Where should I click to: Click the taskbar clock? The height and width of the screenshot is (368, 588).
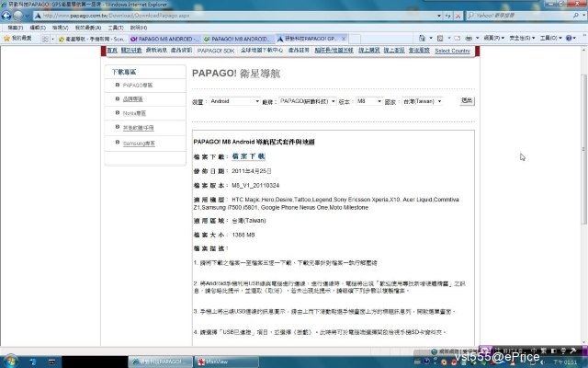click(x=566, y=362)
